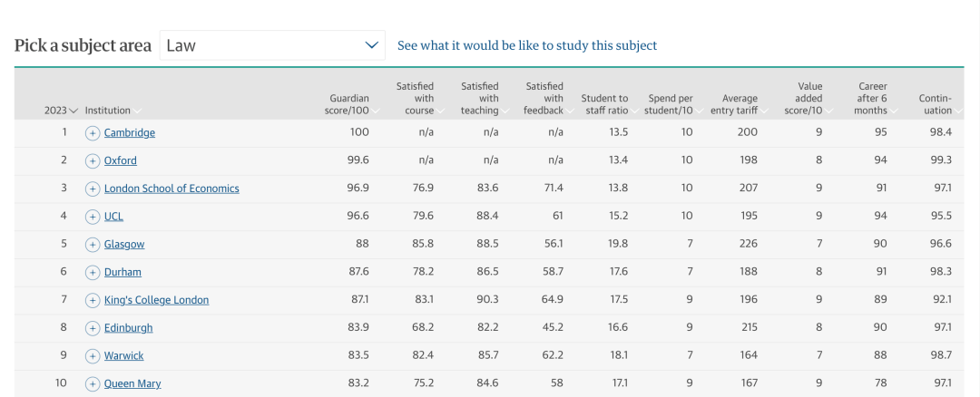Screen dimensions: 980x397
Task: Click plus icon next to Glasgow
Action: pyautogui.click(x=92, y=245)
